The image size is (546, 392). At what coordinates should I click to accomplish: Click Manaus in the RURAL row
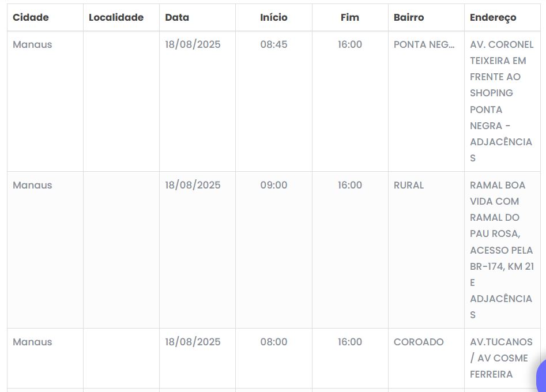[32, 185]
